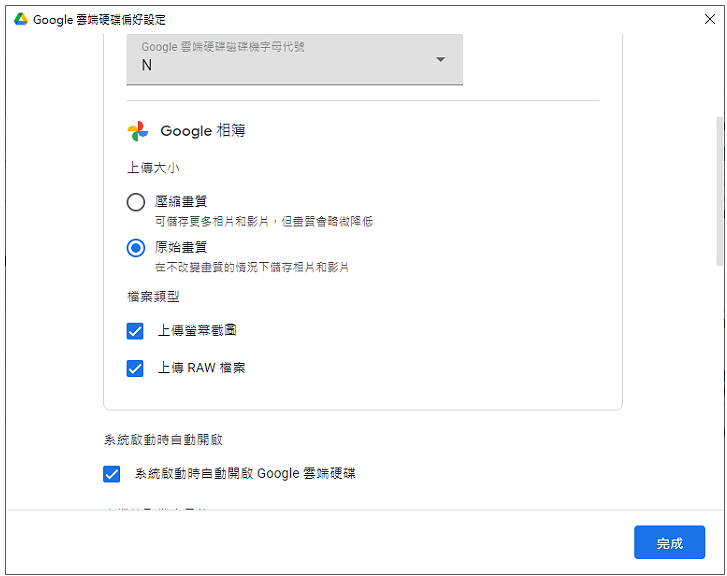Click the Google 雲端硬碟磁碟機字母代號 label
727x576 pixels.
pos(223,47)
